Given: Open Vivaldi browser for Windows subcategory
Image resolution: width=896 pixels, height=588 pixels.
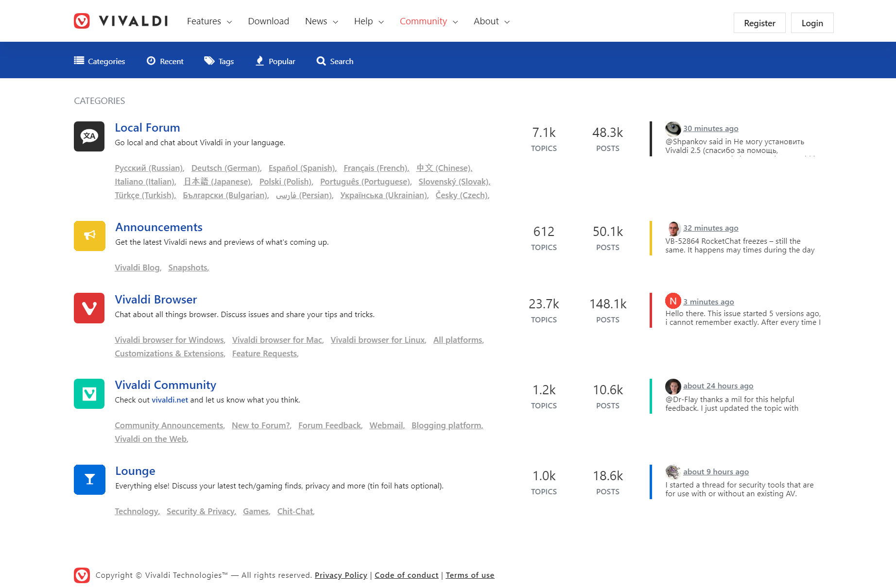Looking at the screenshot, I should [170, 340].
